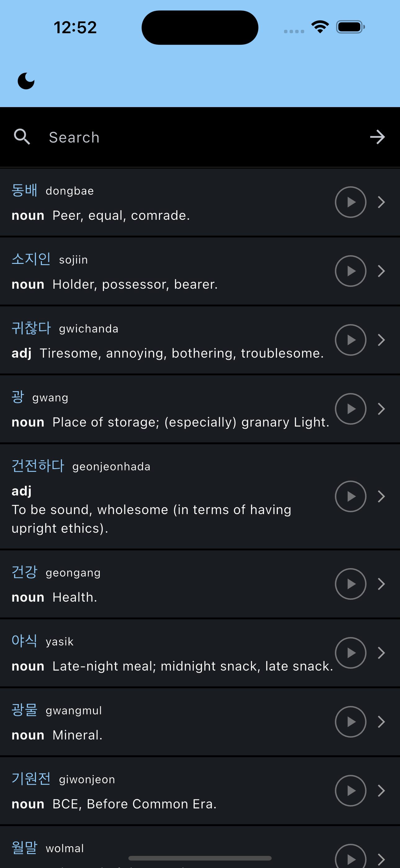
Task: Play pronunciation of 야식 yasik
Action: [x=350, y=653]
